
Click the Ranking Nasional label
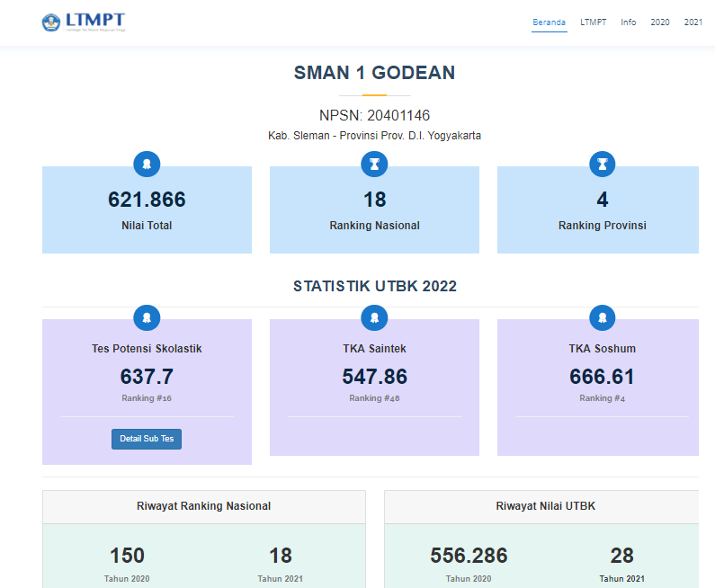[x=374, y=226]
